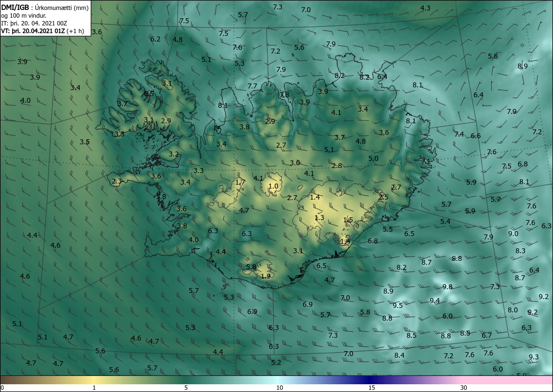553x392 pixels.
Task: Click the 7.1 value on the east coast
Action: [x=426, y=161]
